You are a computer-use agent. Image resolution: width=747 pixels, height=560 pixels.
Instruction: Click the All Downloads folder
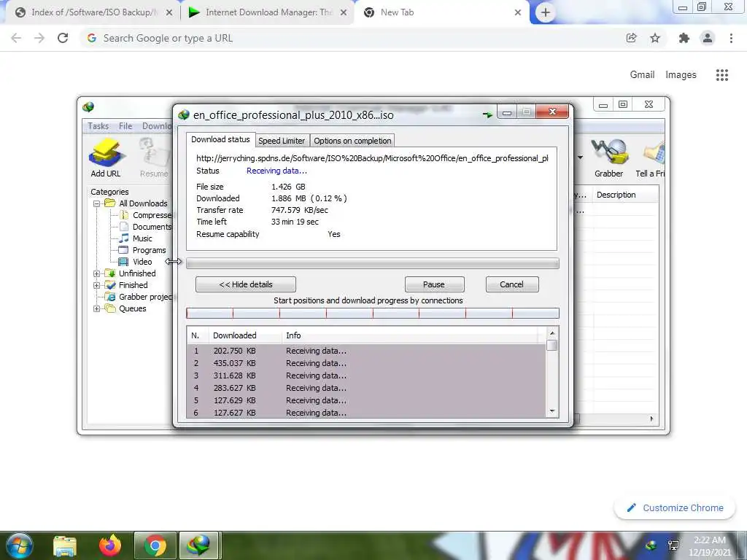click(143, 203)
